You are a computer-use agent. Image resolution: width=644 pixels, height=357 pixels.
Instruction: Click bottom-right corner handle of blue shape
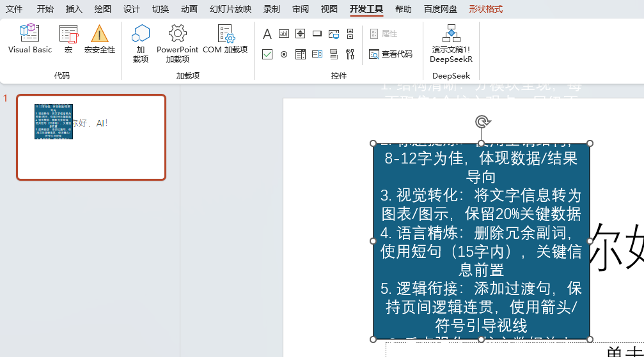click(590, 339)
